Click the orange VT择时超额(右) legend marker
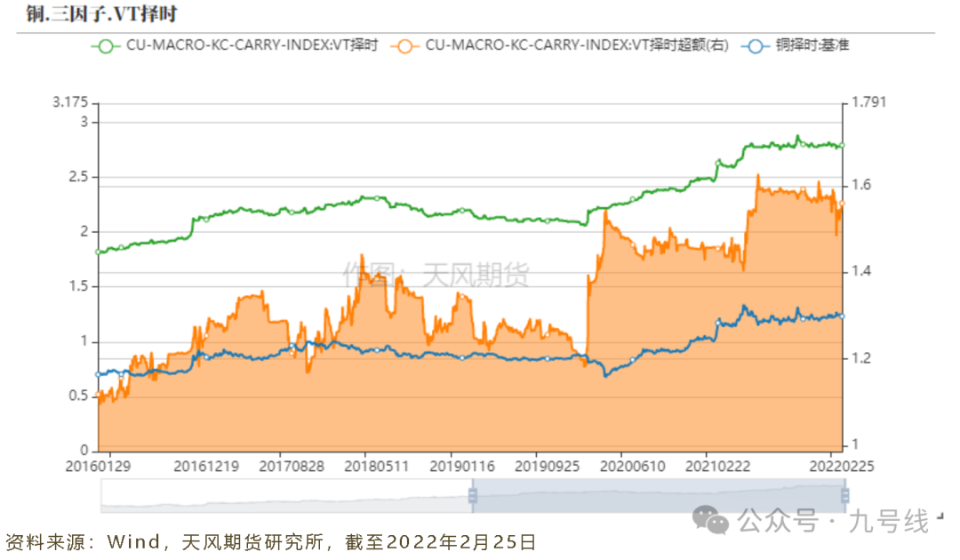 [406, 45]
